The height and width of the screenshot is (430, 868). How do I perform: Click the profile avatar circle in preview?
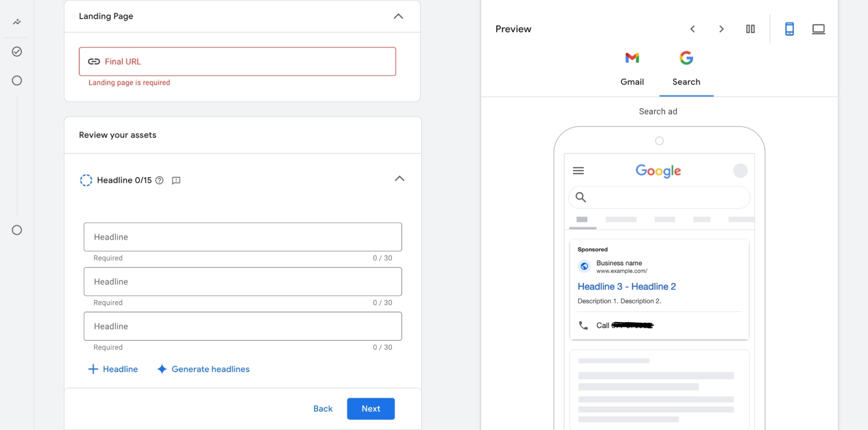pos(740,171)
